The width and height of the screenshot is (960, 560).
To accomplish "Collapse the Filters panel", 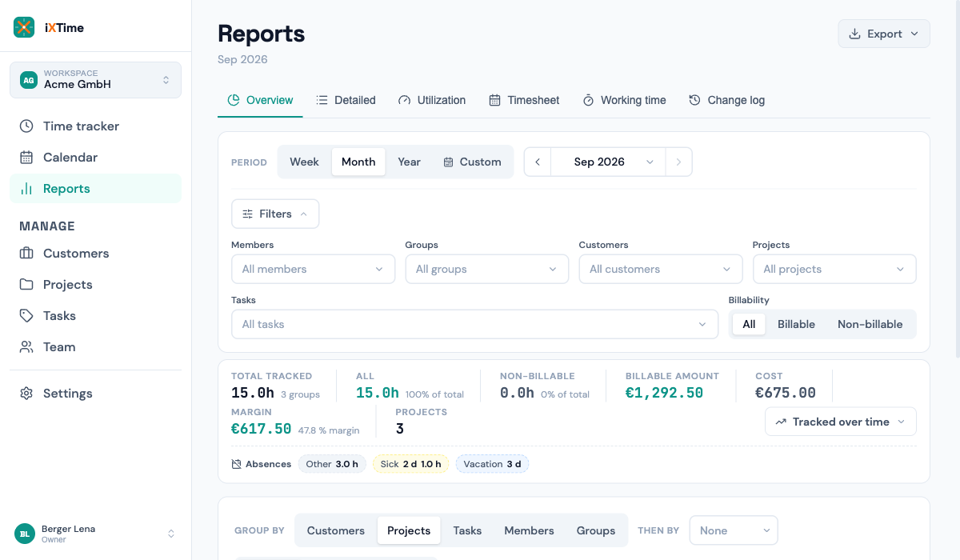I will [275, 214].
